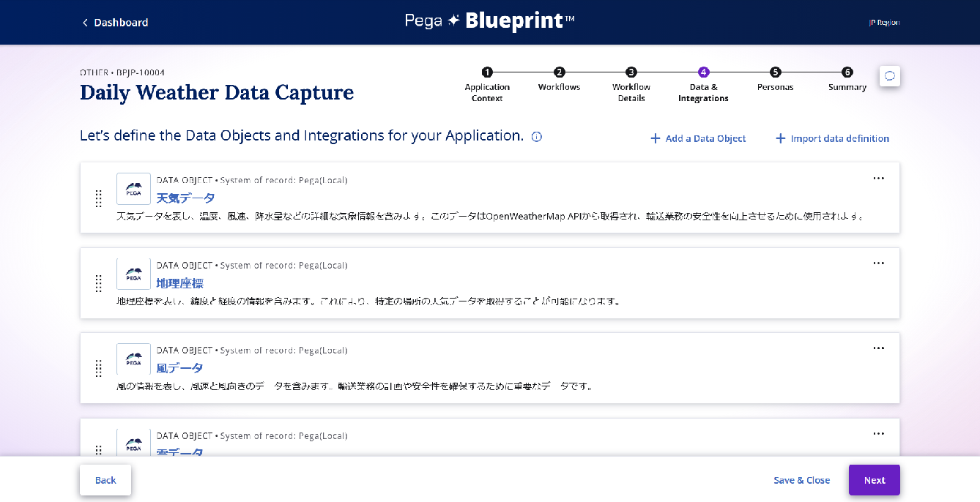Open more options for 地理座標
980x502 pixels.
tap(879, 263)
